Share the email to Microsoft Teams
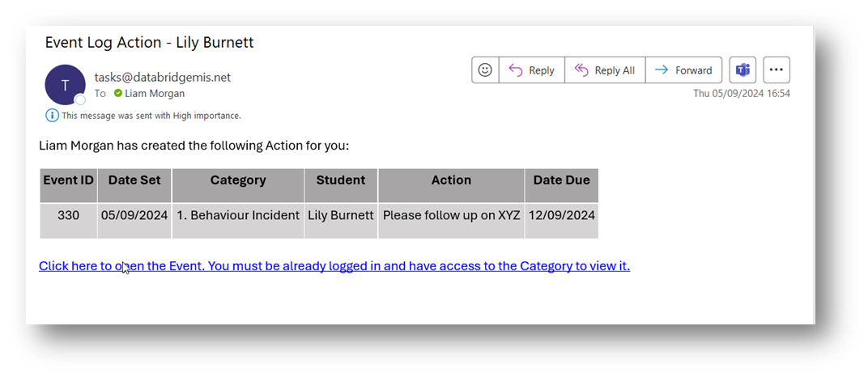868x377 pixels. pos(742,70)
